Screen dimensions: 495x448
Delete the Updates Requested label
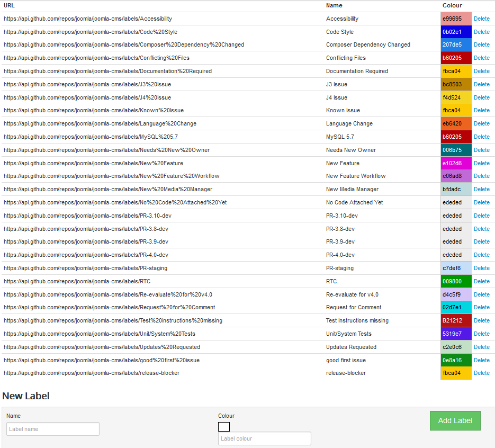click(481, 347)
